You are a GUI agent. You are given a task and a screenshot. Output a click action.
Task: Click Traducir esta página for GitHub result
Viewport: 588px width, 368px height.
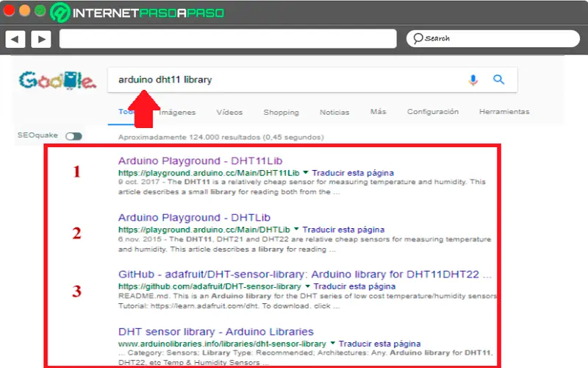pyautogui.click(x=354, y=286)
